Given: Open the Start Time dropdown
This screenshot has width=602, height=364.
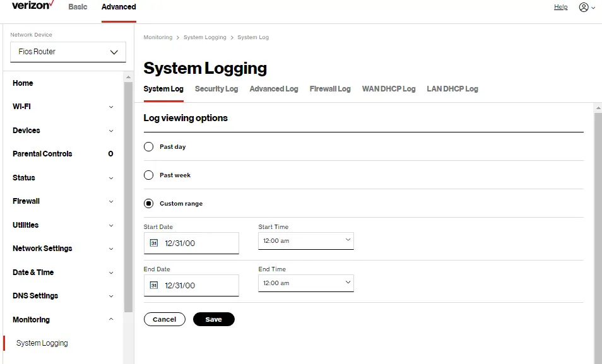Looking at the screenshot, I should point(305,240).
